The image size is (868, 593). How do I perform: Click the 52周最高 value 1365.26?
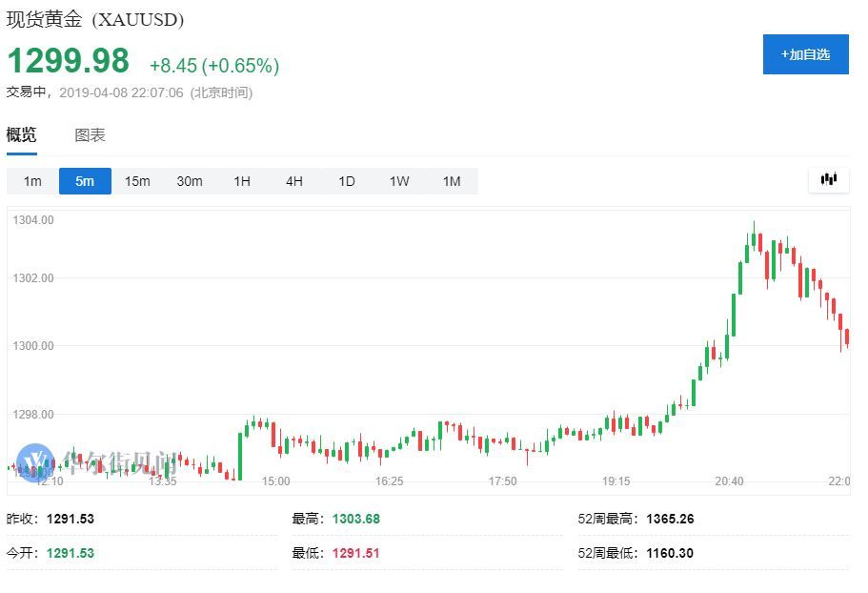[x=670, y=519]
